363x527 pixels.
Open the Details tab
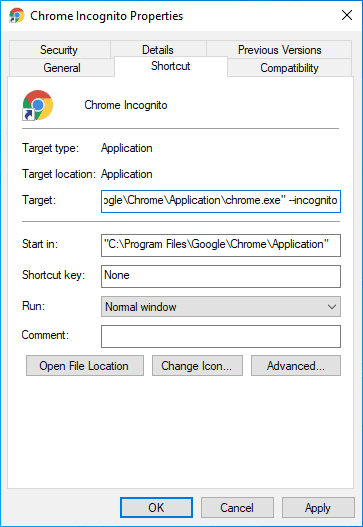[158, 50]
